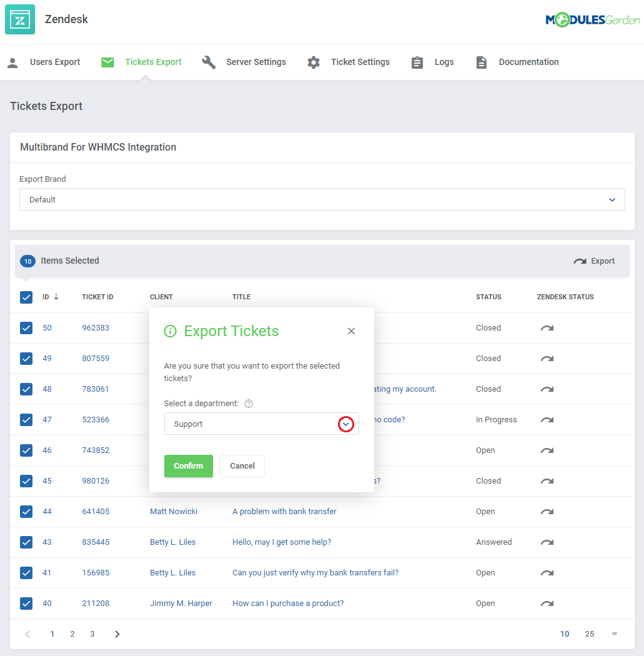
Task: Close the Export Tickets dialog
Action: 351,331
